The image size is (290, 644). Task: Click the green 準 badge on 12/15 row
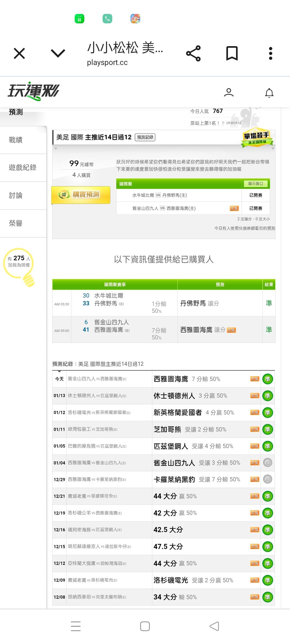(x=268, y=547)
